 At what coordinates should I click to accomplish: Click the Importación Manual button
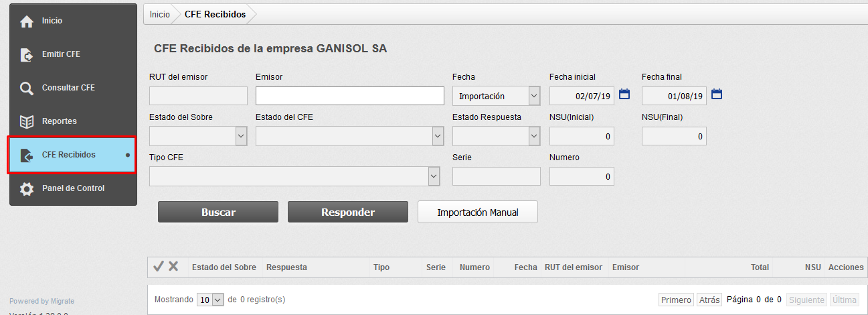pos(477,212)
